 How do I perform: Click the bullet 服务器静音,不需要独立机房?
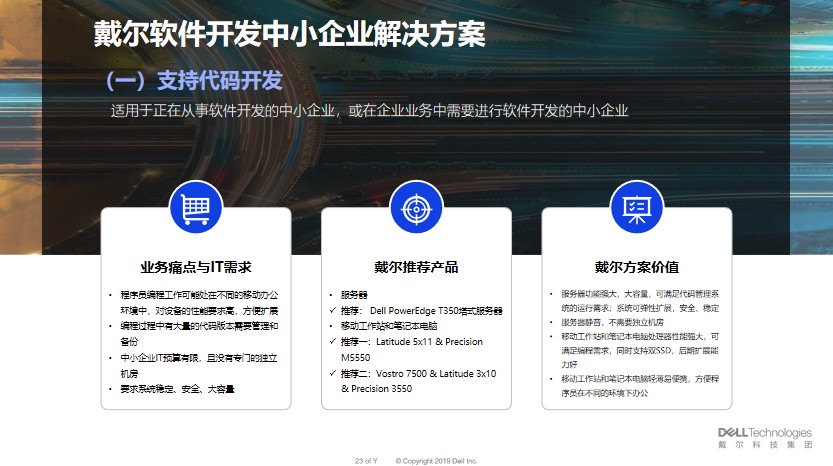(x=612, y=322)
